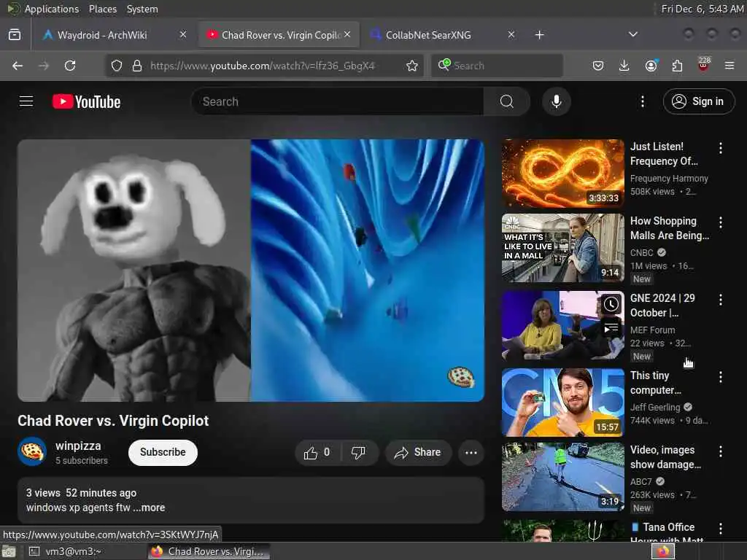Screen dimensions: 747x560
Task: Focus the YouTube search field
Action: click(x=337, y=101)
